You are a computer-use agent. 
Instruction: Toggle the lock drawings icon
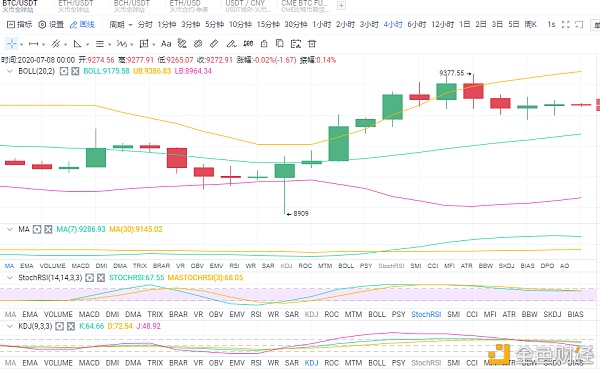(x=264, y=44)
